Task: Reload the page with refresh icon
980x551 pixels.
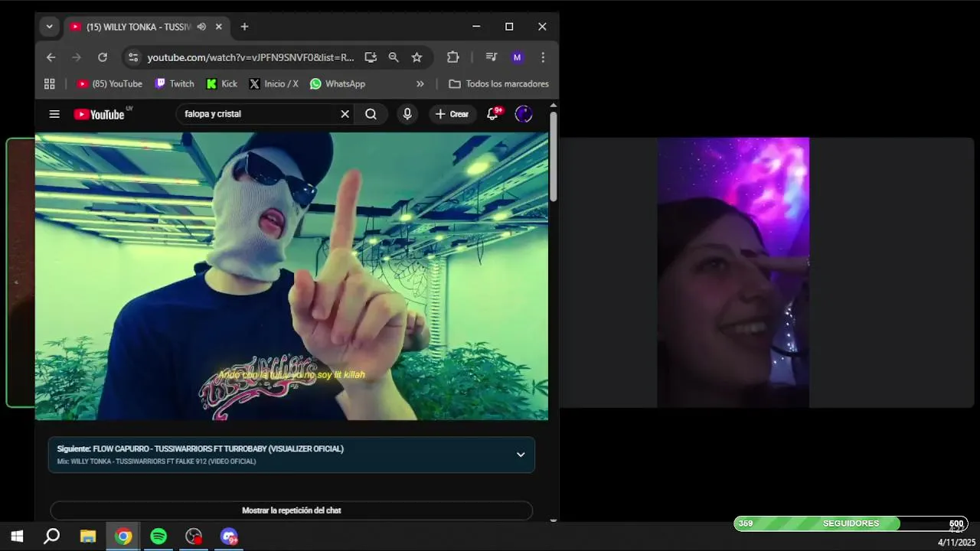Action: coord(103,57)
